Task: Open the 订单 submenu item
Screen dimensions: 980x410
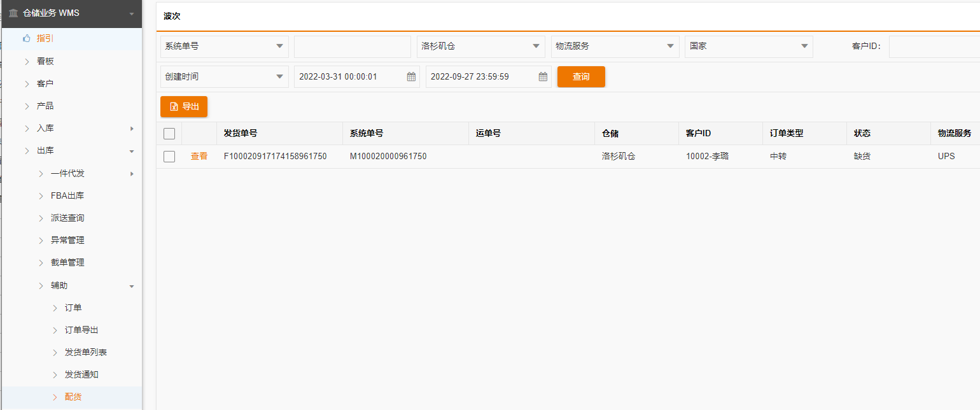Action: click(x=71, y=307)
